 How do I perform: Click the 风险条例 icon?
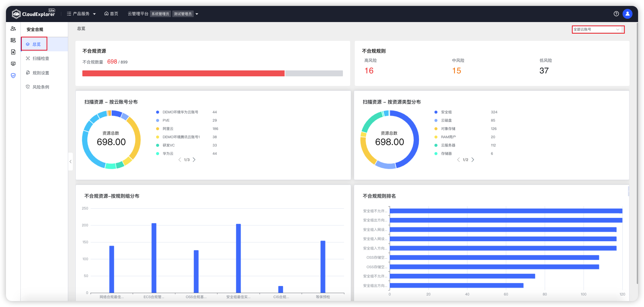coord(28,87)
